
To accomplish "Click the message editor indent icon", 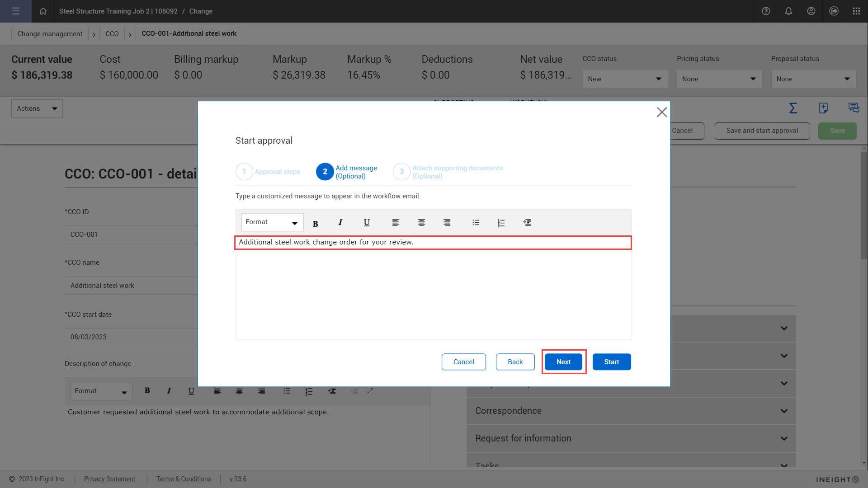I will pyautogui.click(x=527, y=222).
